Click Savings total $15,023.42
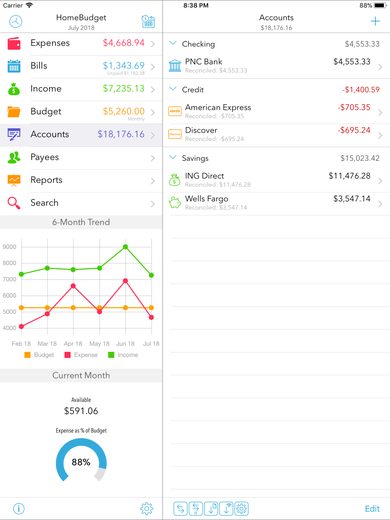Image resolution: width=390 pixels, height=520 pixels. pyautogui.click(x=360, y=158)
